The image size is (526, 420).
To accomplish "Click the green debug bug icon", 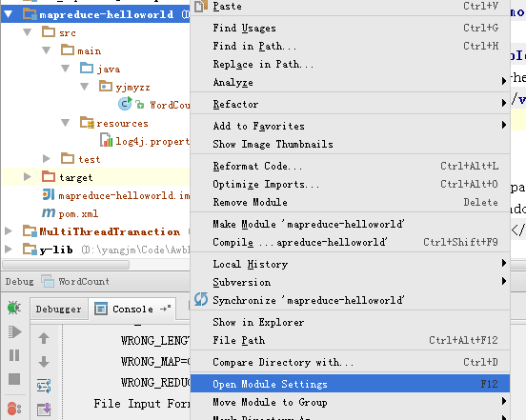I will (14, 308).
